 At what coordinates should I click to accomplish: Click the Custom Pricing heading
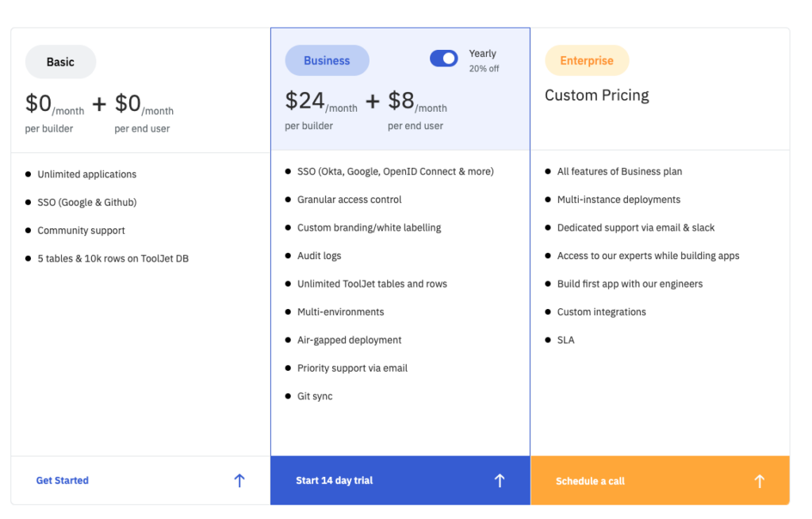tap(596, 95)
